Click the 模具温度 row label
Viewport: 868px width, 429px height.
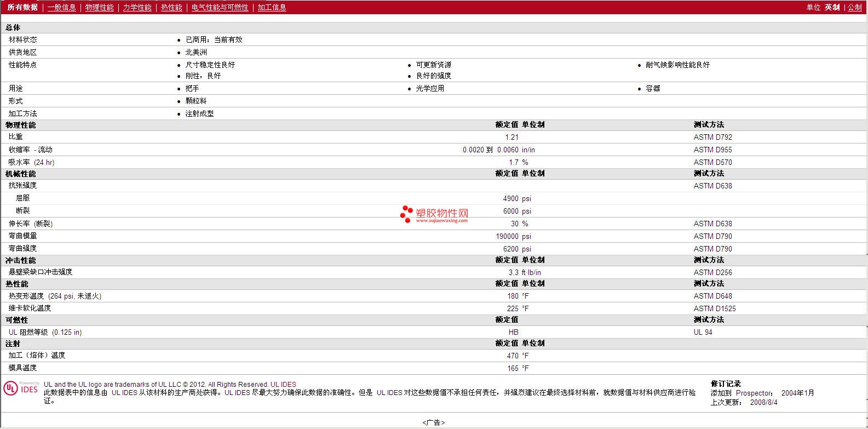point(22,368)
